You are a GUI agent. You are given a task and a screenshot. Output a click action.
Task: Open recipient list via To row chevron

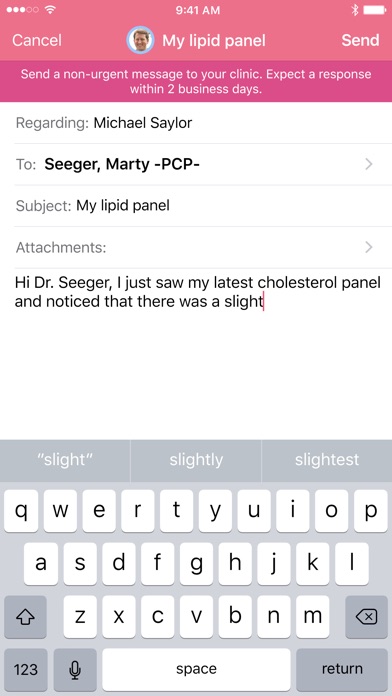368,165
